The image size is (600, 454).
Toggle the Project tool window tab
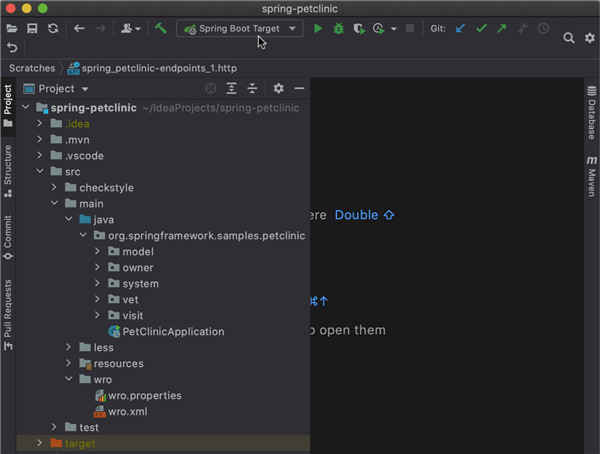(8, 106)
